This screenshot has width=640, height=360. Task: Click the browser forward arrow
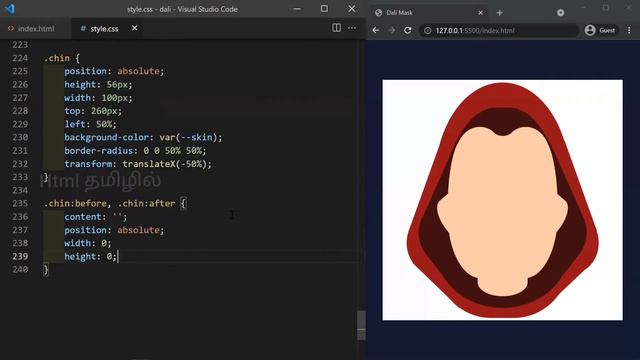(x=391, y=30)
